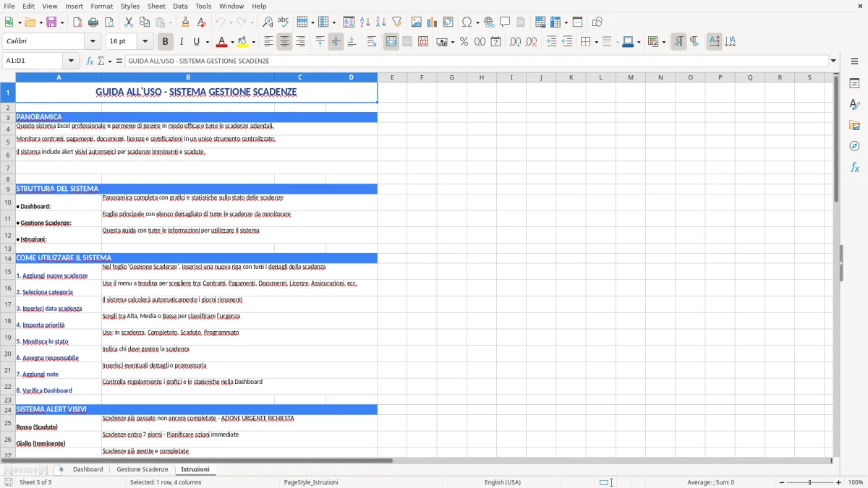Click English (USA) language in status bar
Image resolution: width=868 pixels, height=488 pixels.
[x=503, y=481]
